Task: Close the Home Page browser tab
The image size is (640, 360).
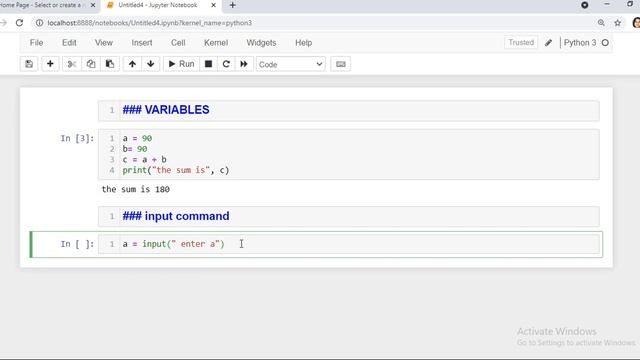Action: click(93, 5)
